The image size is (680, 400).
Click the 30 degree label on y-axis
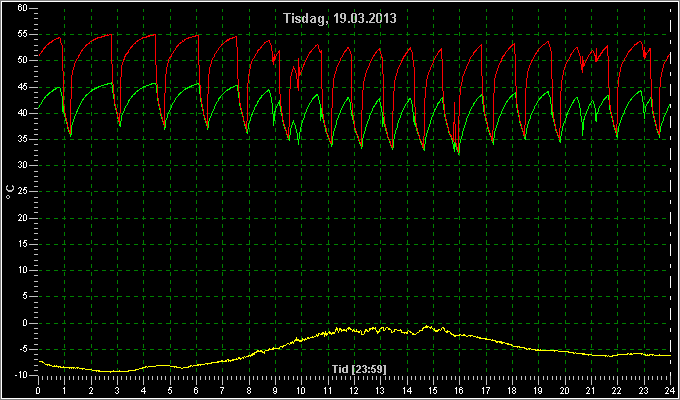(23, 165)
